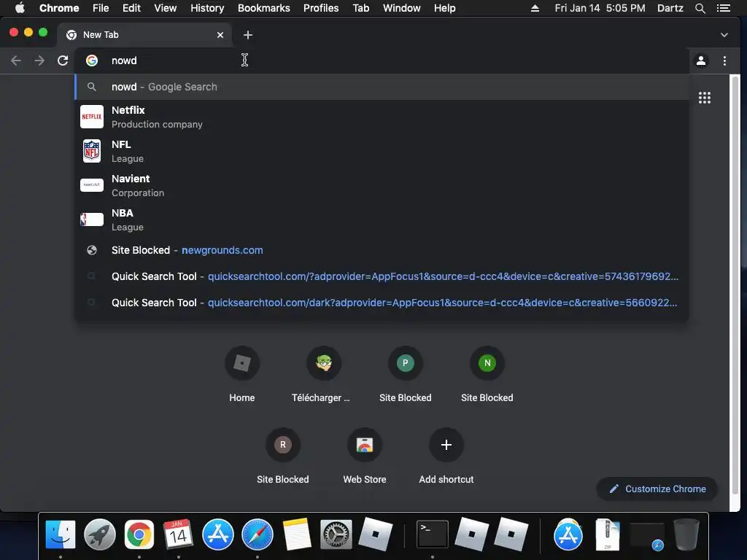Click the Customize Chrome button

(x=657, y=489)
